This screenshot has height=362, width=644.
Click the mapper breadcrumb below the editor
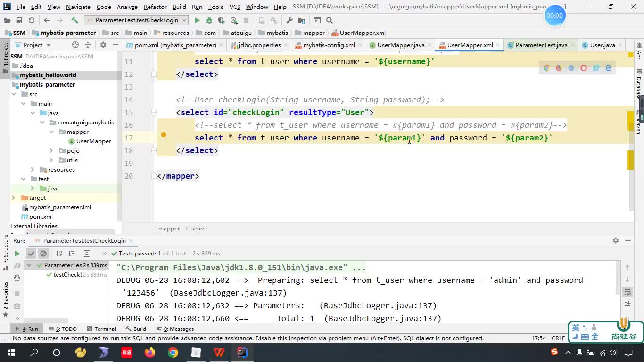point(169,229)
